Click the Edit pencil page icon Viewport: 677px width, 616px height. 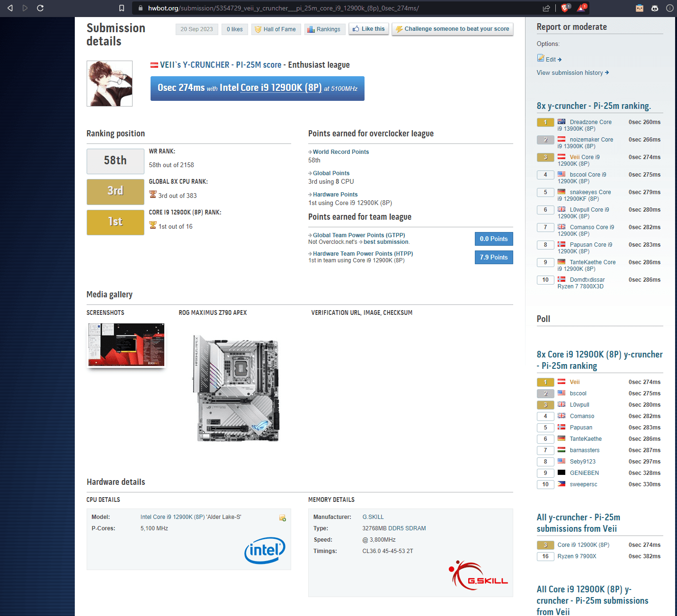(x=541, y=58)
